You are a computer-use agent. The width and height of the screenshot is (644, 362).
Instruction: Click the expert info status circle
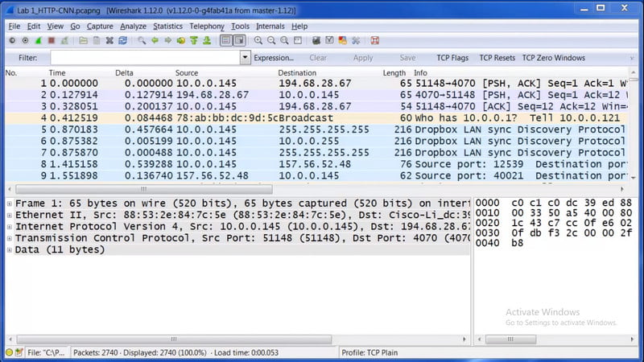(x=10, y=352)
